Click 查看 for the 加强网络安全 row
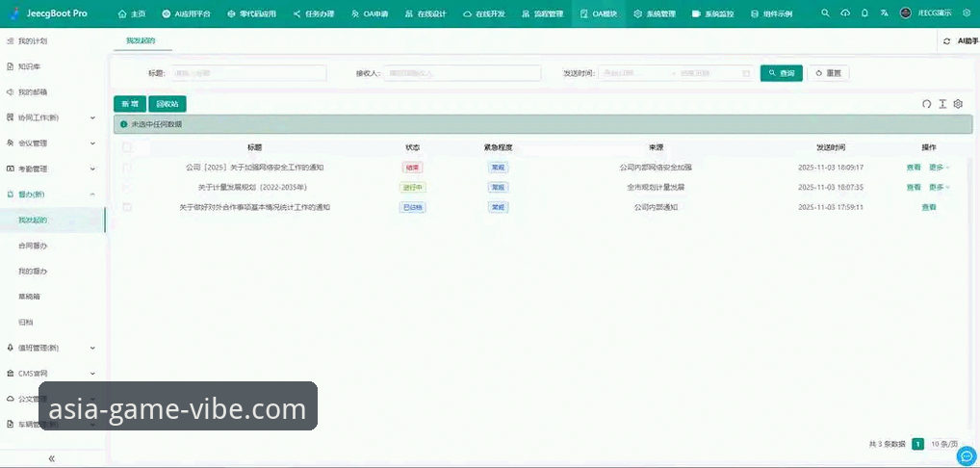Image resolution: width=980 pixels, height=468 pixels. 914,168
